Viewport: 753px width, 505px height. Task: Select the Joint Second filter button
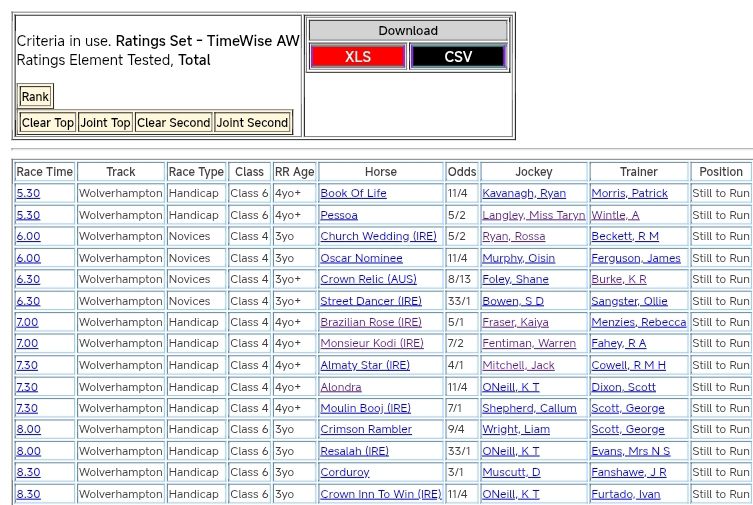[252, 123]
